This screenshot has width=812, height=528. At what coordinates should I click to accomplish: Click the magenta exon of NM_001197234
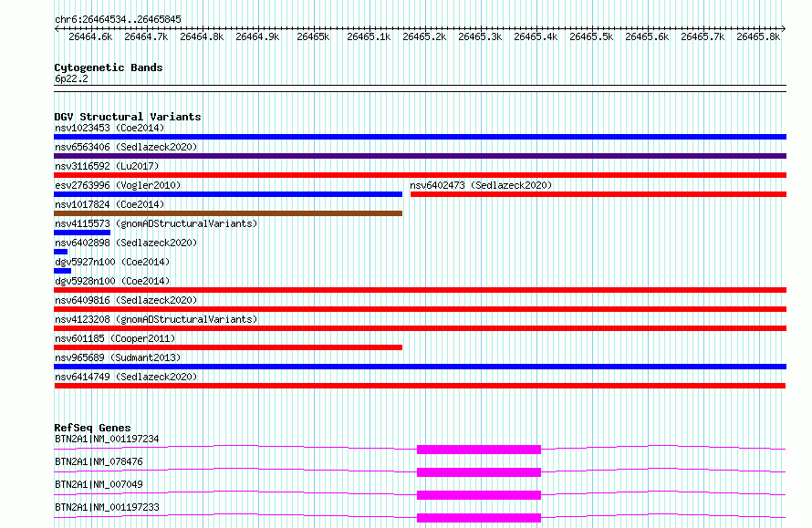479,450
